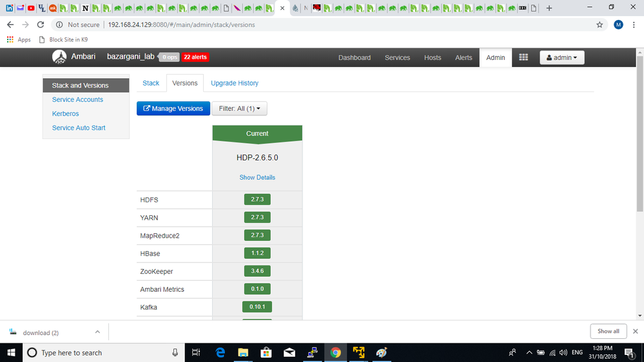Open a new browser tab
This screenshot has width=644, height=362.
(x=549, y=8)
